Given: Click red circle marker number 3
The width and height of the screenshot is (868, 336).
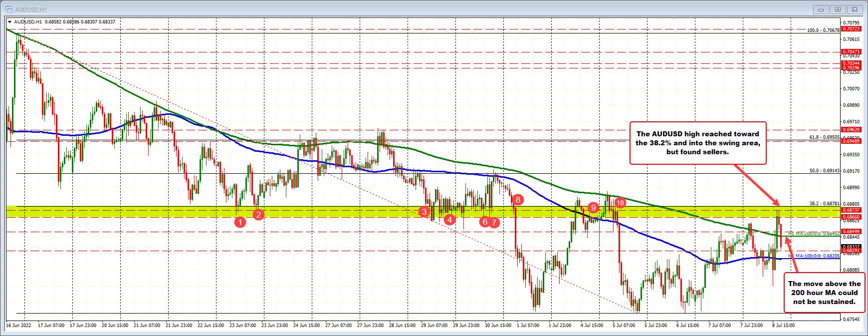Looking at the screenshot, I should [425, 212].
